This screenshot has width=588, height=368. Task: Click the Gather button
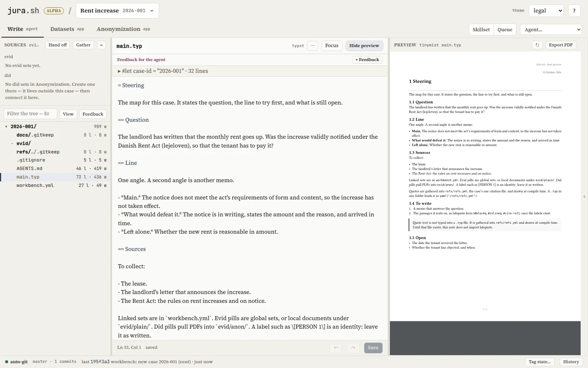click(x=83, y=45)
